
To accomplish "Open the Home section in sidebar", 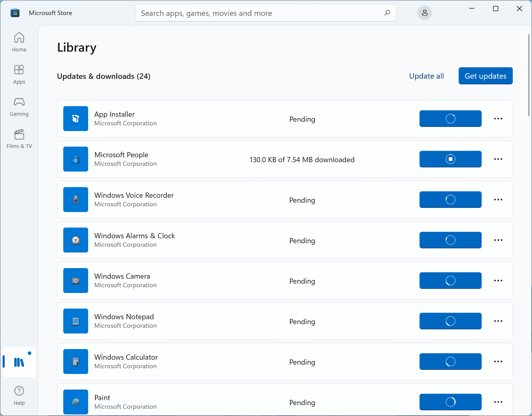I will 19,42.
